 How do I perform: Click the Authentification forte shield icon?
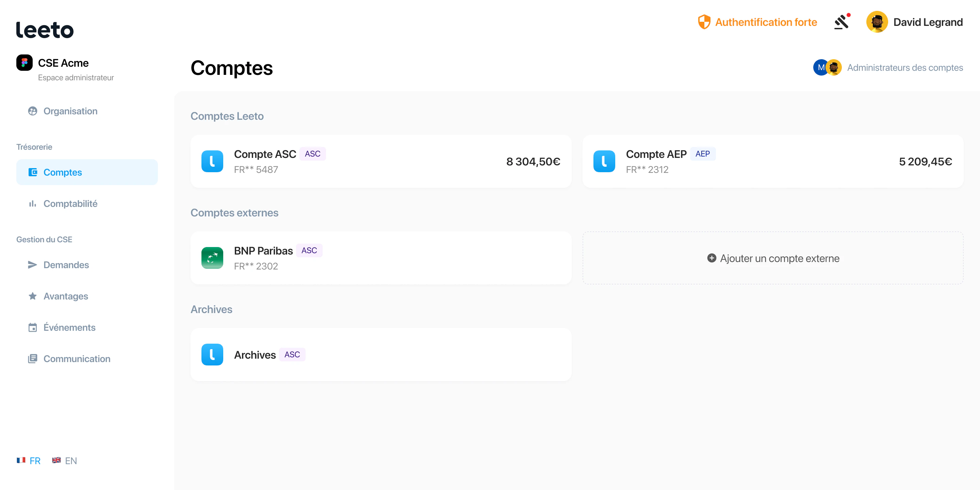(704, 22)
